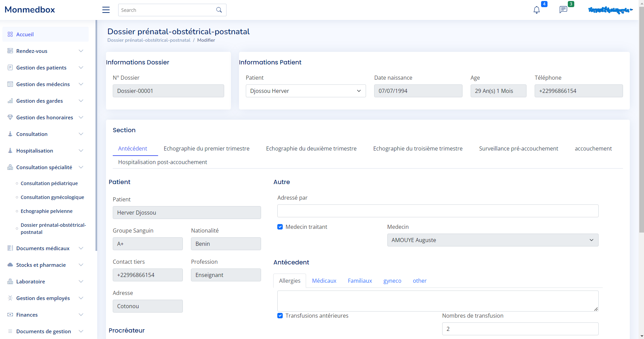Uncheck the Medecin traitant checkbox
This screenshot has height=339, width=644.
coord(280,227)
